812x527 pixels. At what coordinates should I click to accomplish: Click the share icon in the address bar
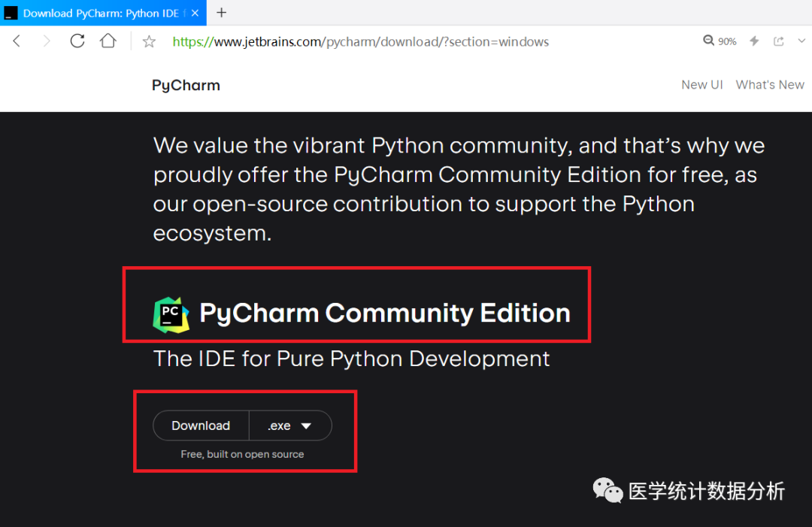(779, 41)
